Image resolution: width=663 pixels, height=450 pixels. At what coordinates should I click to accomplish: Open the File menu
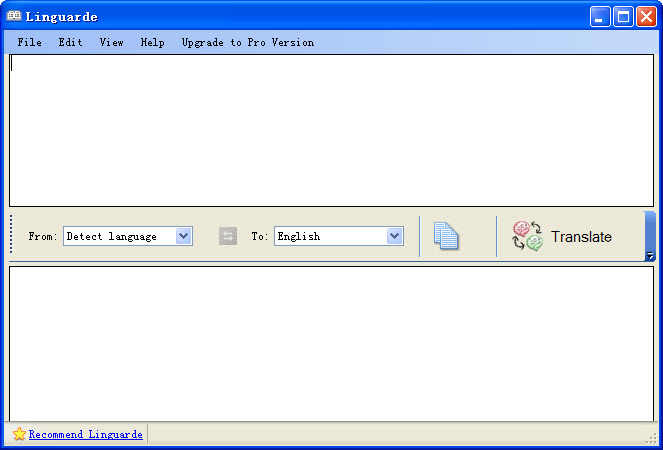[x=30, y=42]
